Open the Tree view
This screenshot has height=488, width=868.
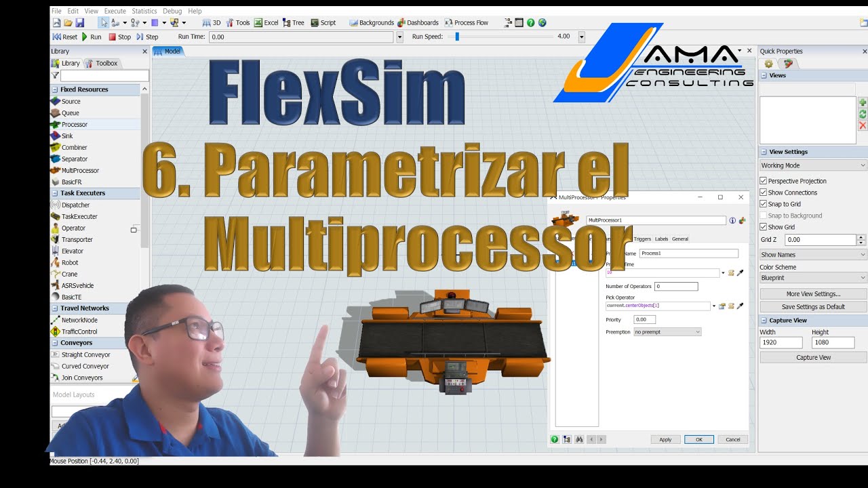pyautogui.click(x=294, y=22)
